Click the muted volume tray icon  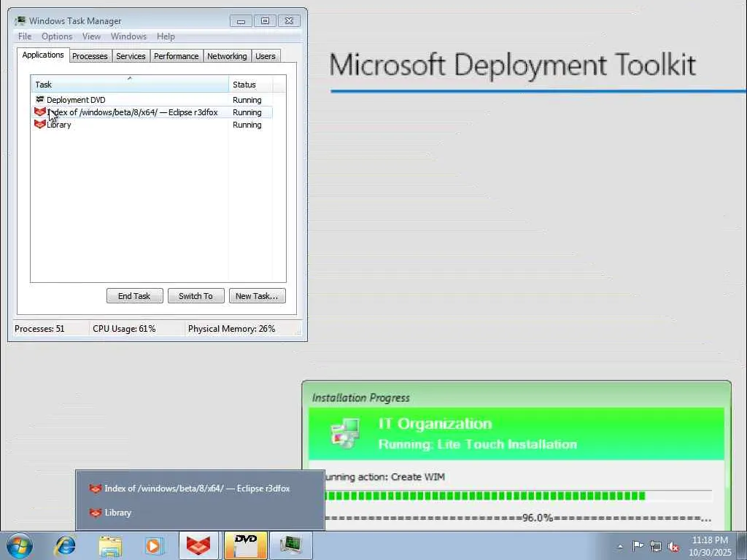(673, 547)
